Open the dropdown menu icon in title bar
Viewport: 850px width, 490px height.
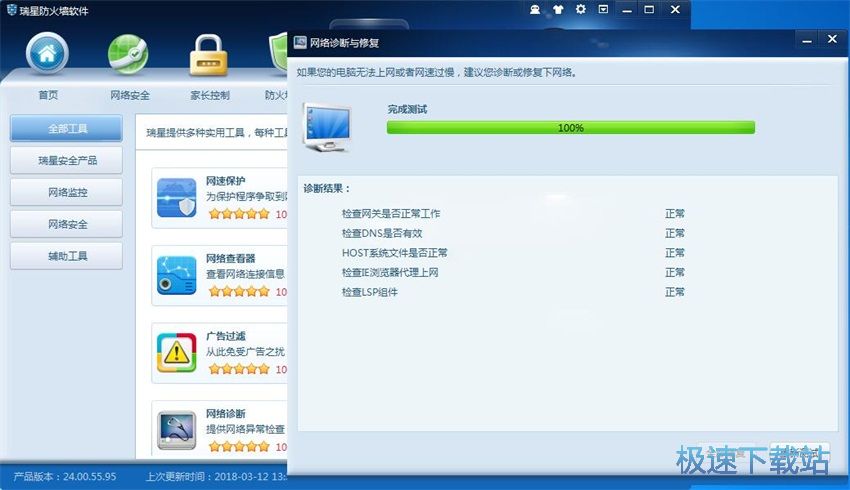click(x=603, y=9)
